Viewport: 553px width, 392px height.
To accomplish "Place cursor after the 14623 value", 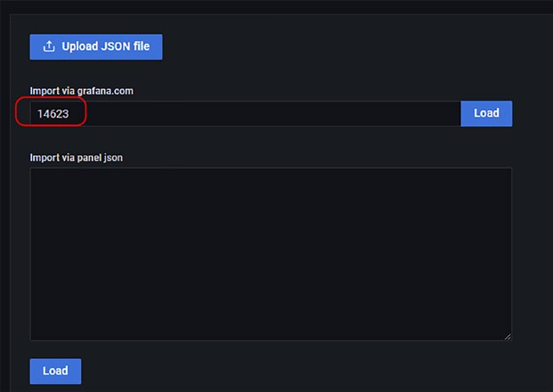I will coord(69,114).
